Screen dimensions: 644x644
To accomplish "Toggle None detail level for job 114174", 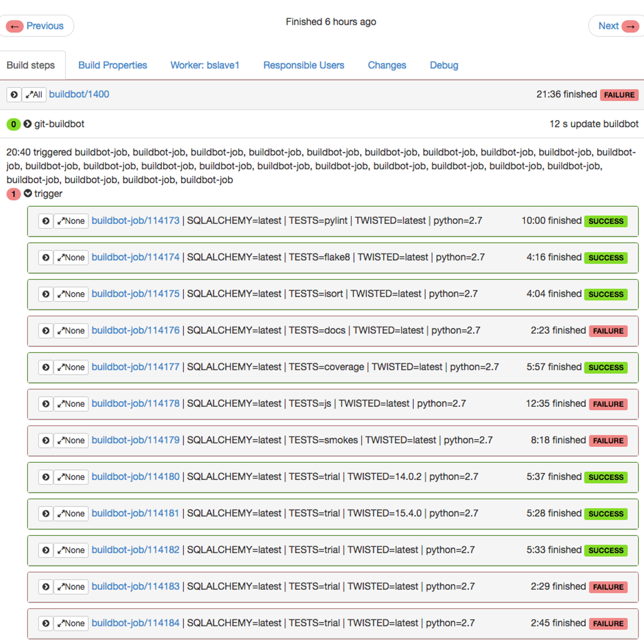I will 71,258.
